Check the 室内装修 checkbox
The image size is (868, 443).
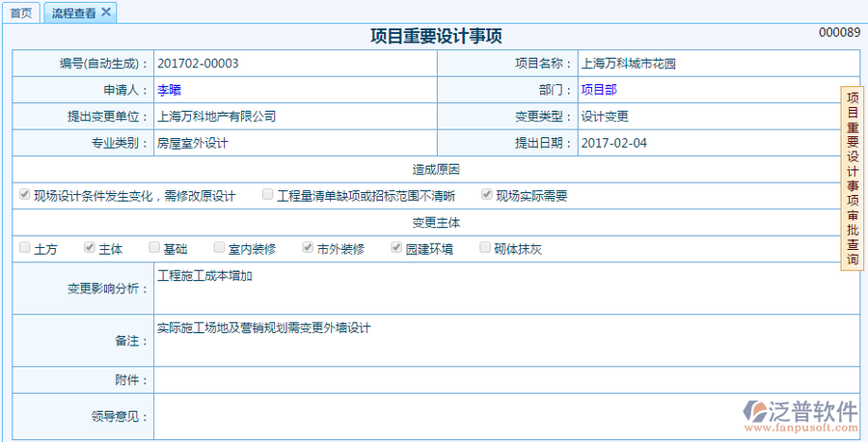point(219,248)
